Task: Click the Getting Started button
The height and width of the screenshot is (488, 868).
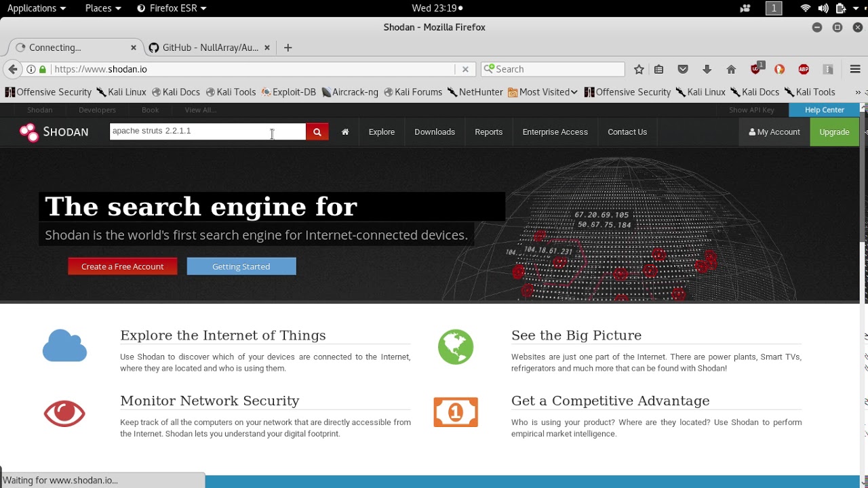Action: pyautogui.click(x=241, y=266)
